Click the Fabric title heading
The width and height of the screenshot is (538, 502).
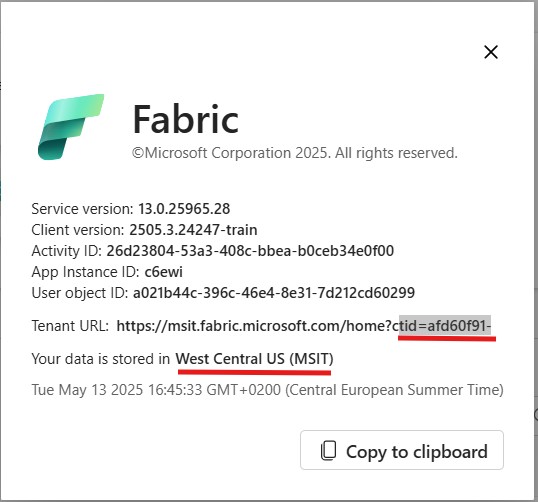[x=186, y=119]
